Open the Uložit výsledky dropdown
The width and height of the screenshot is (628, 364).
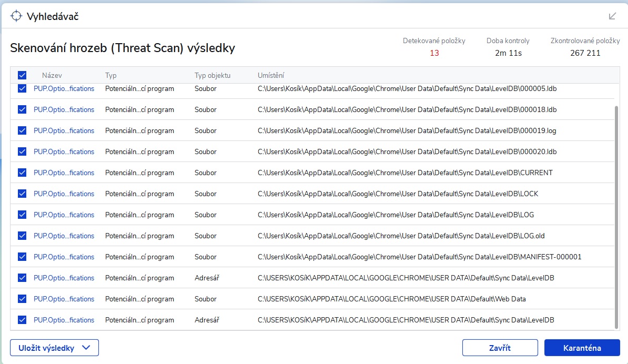click(46, 348)
